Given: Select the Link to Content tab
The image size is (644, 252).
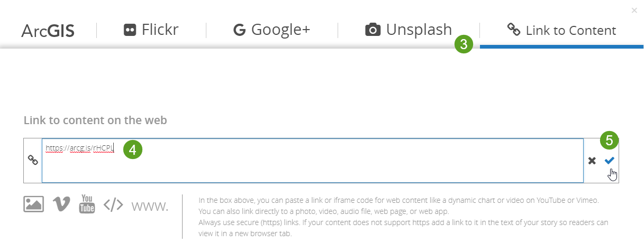Looking at the screenshot, I should coord(561,30).
